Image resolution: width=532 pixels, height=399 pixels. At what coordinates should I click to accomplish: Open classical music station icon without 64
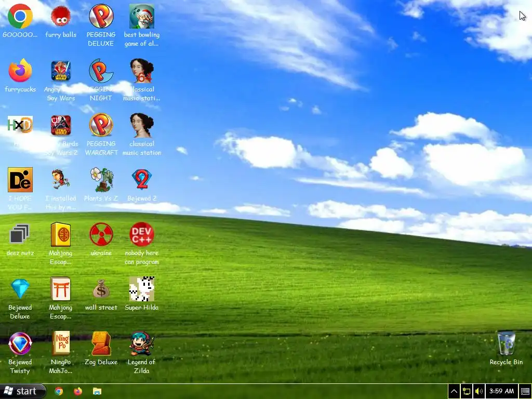coord(142,125)
